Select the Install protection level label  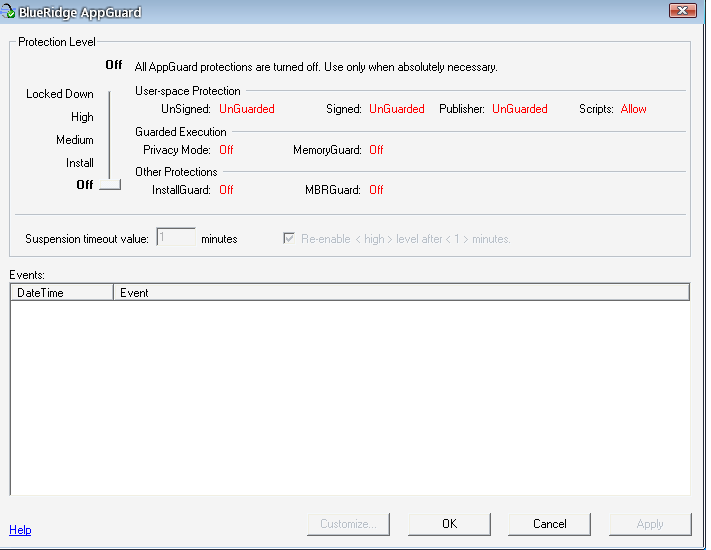point(80,163)
